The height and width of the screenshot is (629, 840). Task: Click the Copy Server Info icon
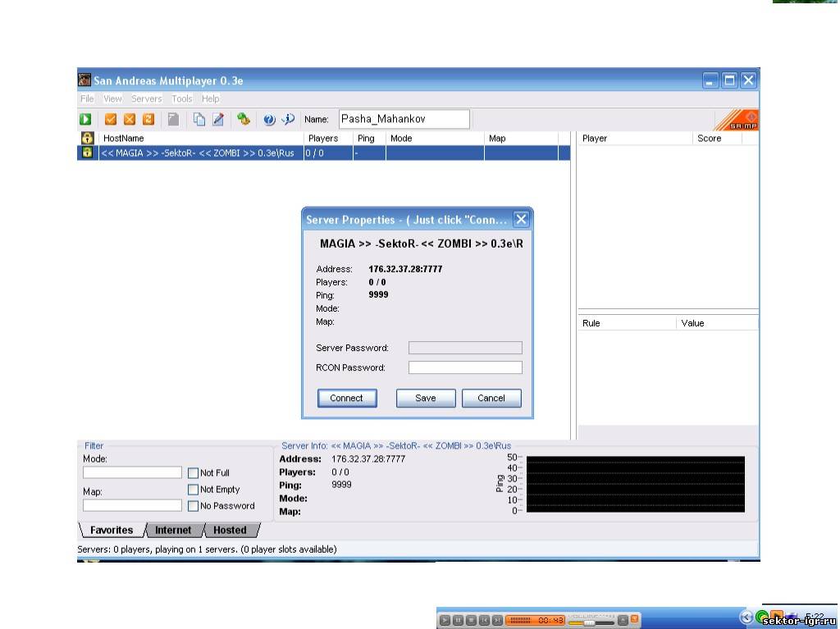(199, 119)
